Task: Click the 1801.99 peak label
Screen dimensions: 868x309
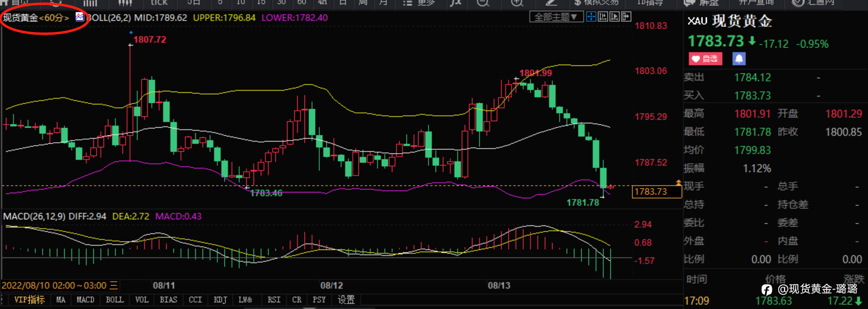Action: tap(535, 73)
